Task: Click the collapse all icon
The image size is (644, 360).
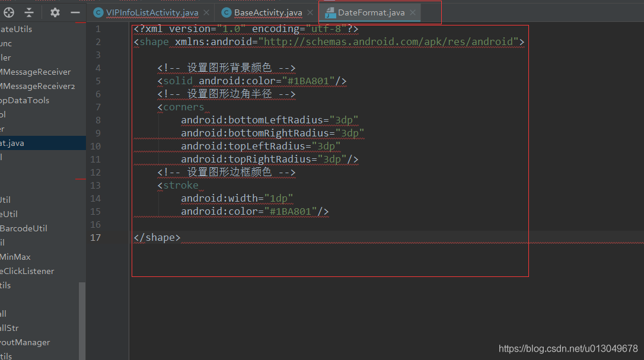Action: point(28,12)
